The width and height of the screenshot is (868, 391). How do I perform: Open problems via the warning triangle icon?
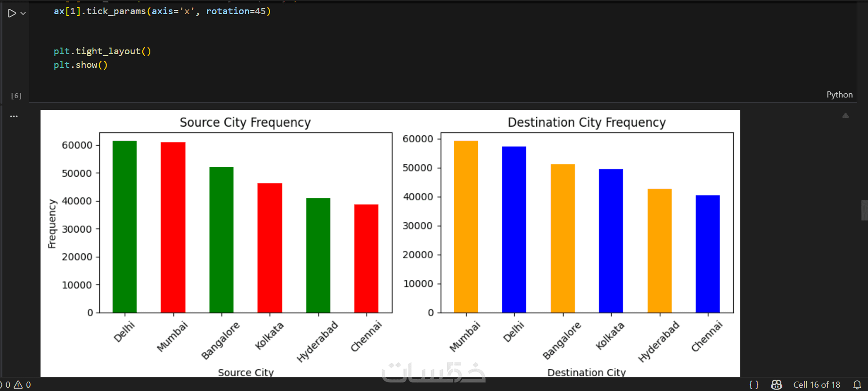pos(18,384)
